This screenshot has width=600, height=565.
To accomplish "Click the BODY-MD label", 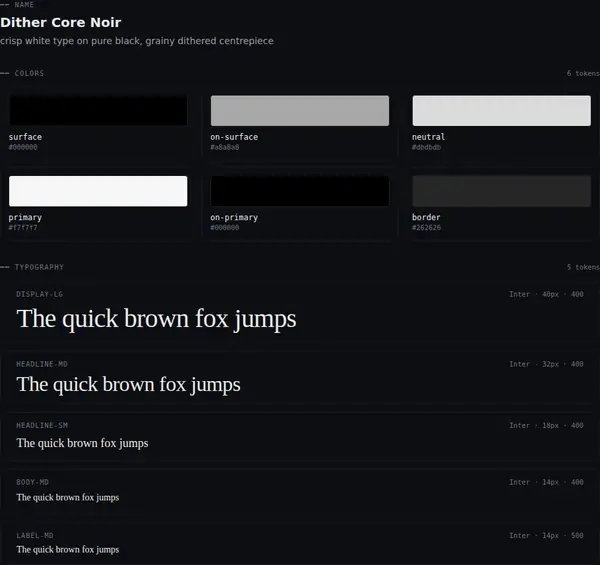I will [x=33, y=482].
